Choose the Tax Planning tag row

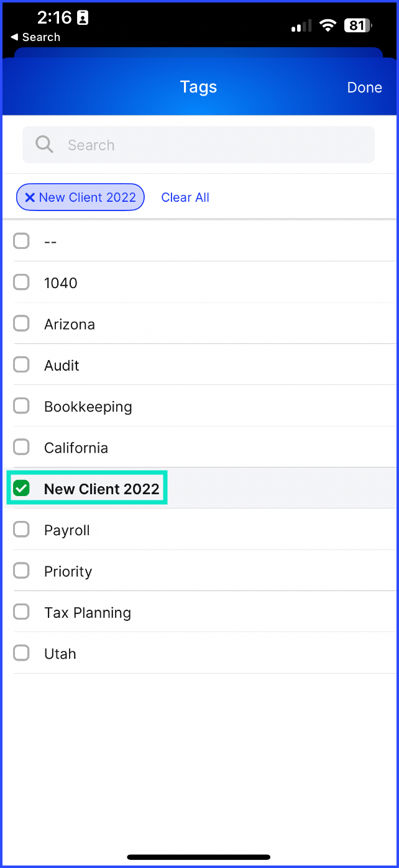(x=199, y=612)
